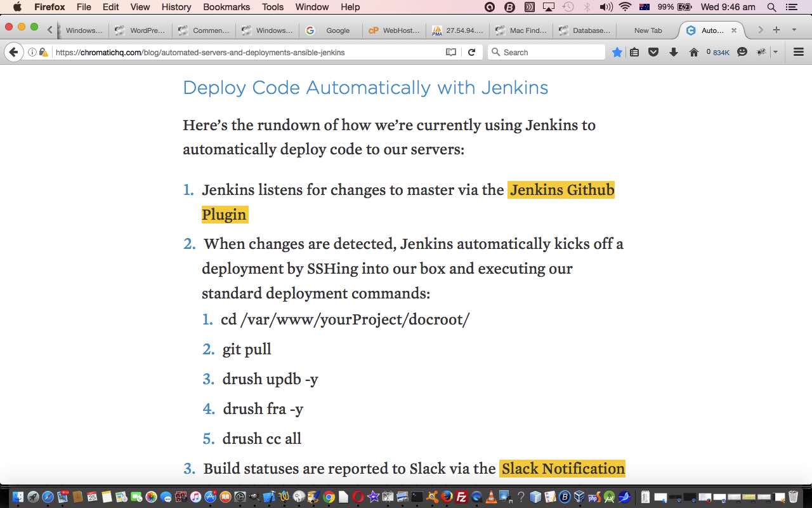Click the 'drush updb -y' text
The width and height of the screenshot is (812, 508).
pos(270,379)
